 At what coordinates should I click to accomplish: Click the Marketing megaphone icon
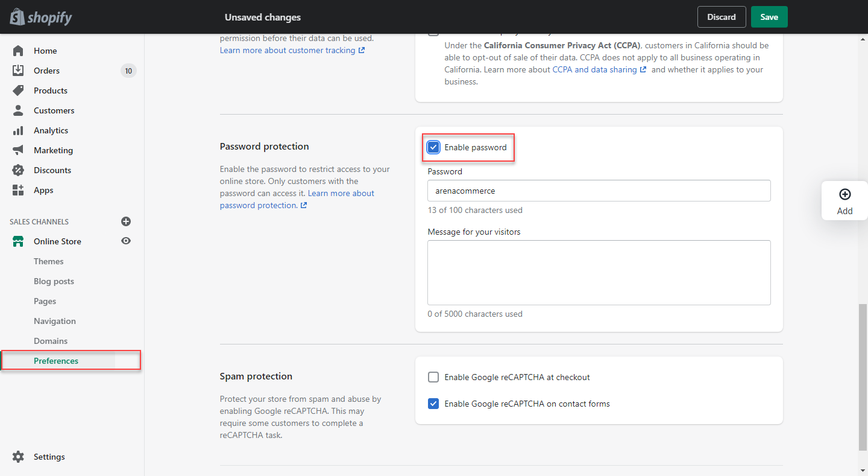coord(18,150)
